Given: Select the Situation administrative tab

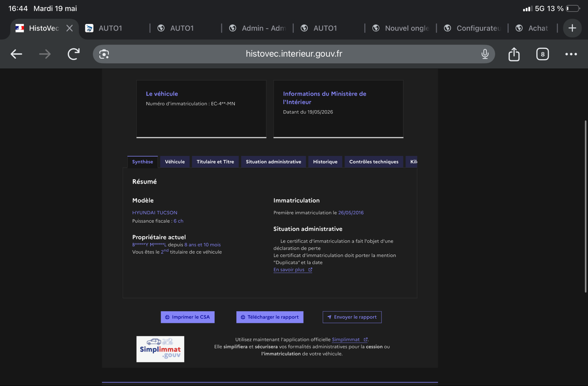Looking at the screenshot, I should coord(273,162).
